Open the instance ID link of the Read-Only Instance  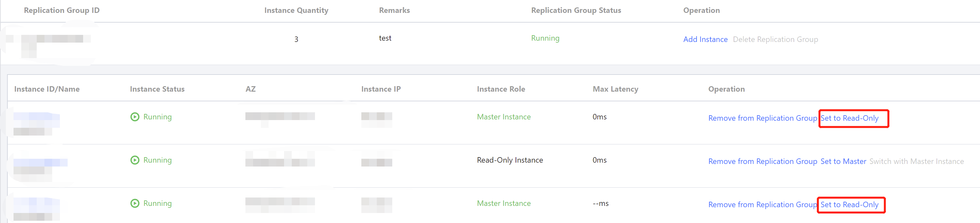pos(40,162)
